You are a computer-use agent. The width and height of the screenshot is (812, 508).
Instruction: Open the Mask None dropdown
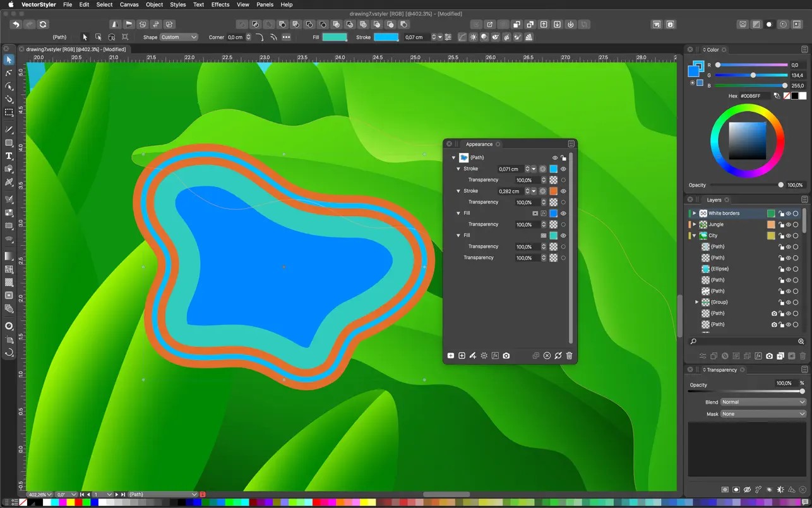763,414
